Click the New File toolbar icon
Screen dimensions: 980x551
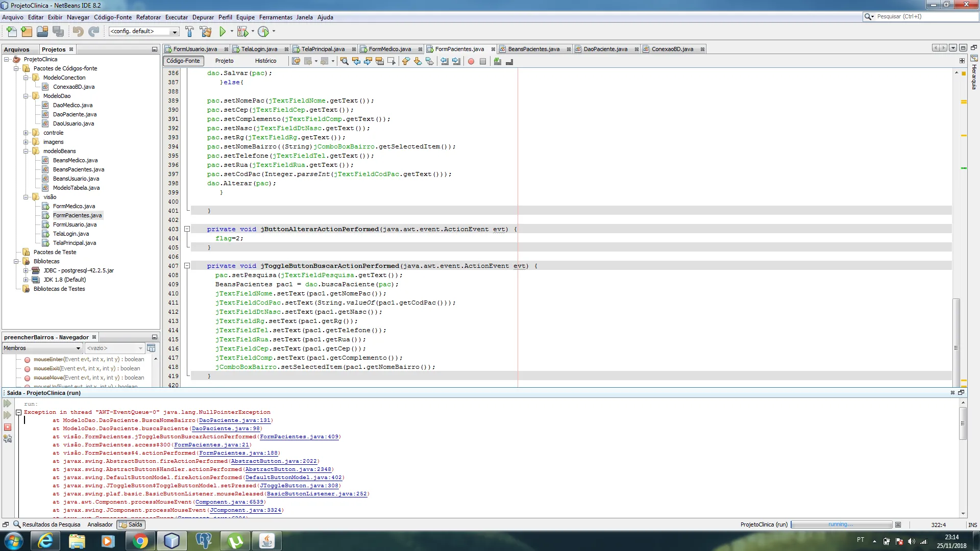[11, 32]
